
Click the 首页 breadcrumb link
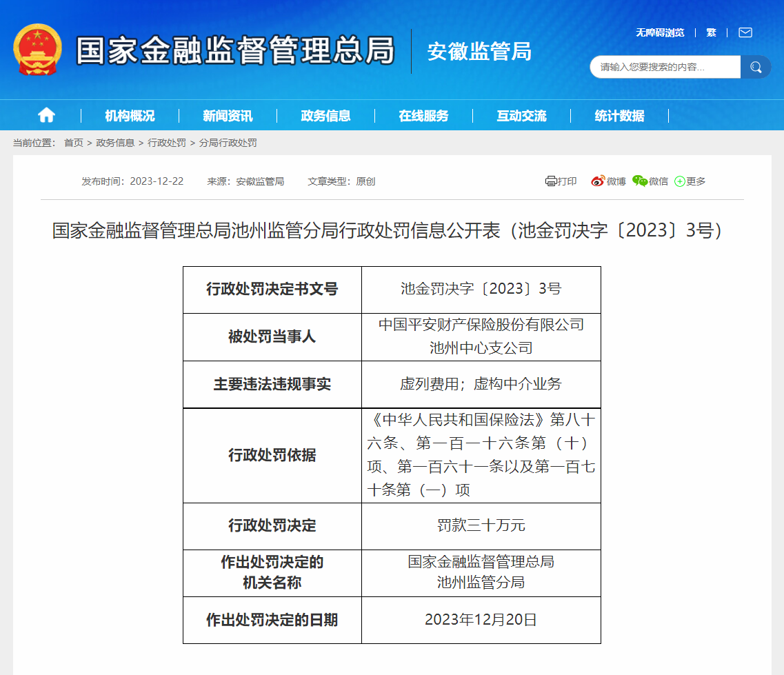(x=74, y=143)
